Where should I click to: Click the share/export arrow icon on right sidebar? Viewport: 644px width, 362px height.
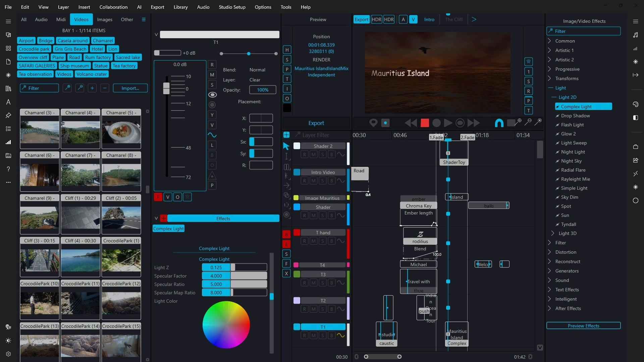[x=636, y=160]
